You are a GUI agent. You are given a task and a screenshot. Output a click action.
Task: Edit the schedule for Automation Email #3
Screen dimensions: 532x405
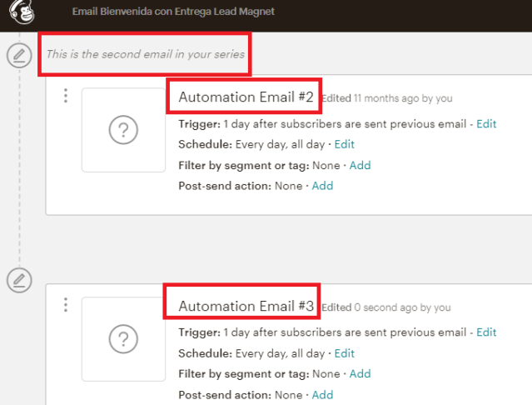click(344, 352)
